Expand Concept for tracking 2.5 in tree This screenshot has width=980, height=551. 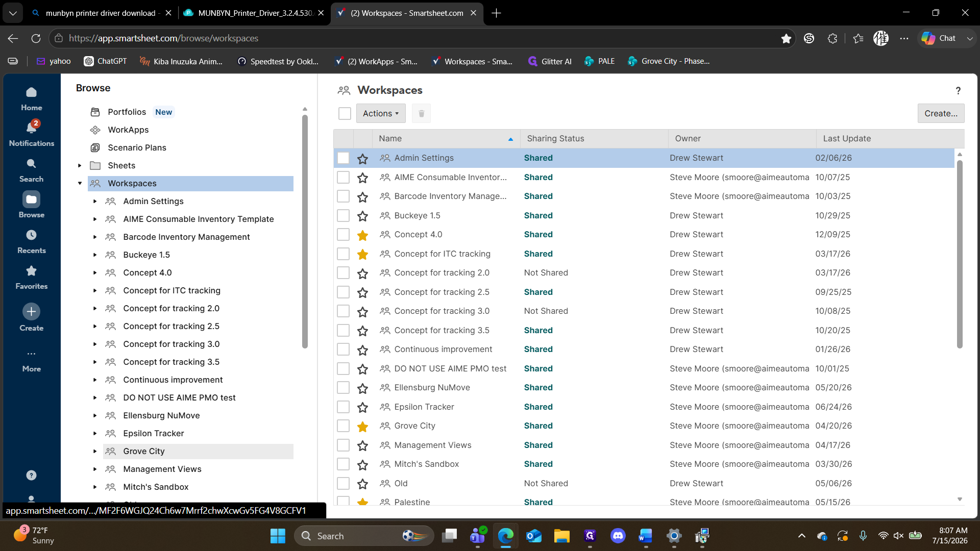pos(95,326)
